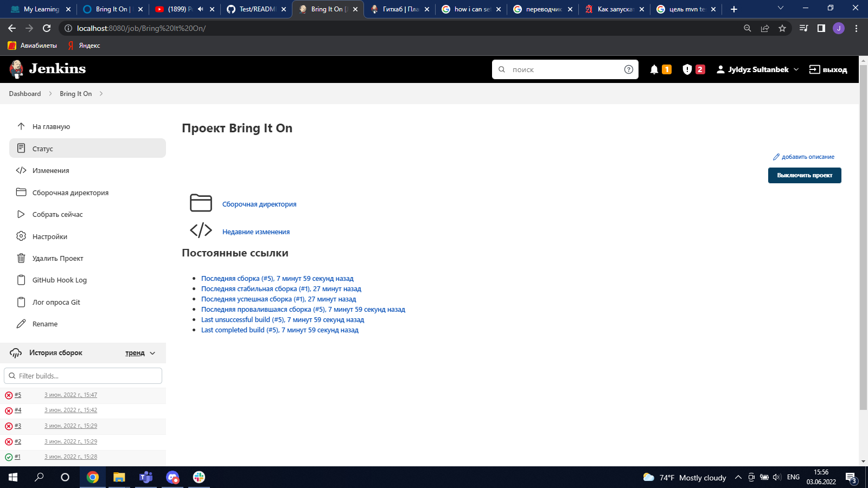Switch to the My Learning browser tab
Viewport: 868px width, 488px height.
[x=40, y=9]
